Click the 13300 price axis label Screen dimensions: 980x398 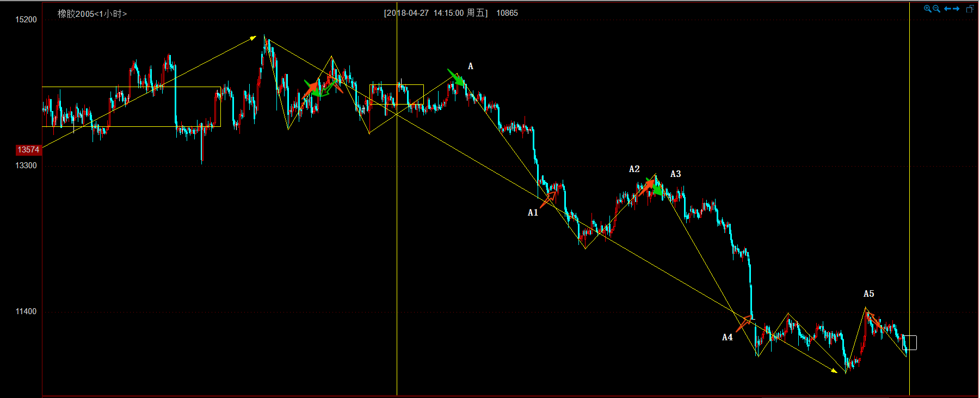26,166
